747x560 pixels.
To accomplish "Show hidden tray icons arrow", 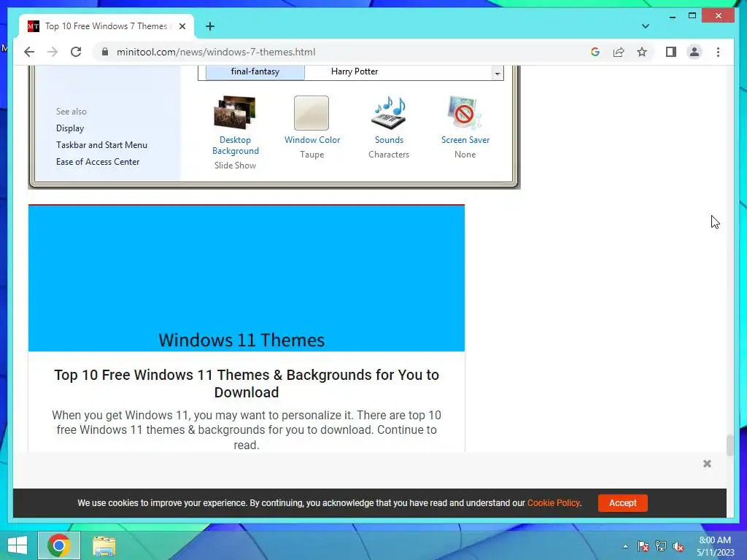I will (x=625, y=546).
